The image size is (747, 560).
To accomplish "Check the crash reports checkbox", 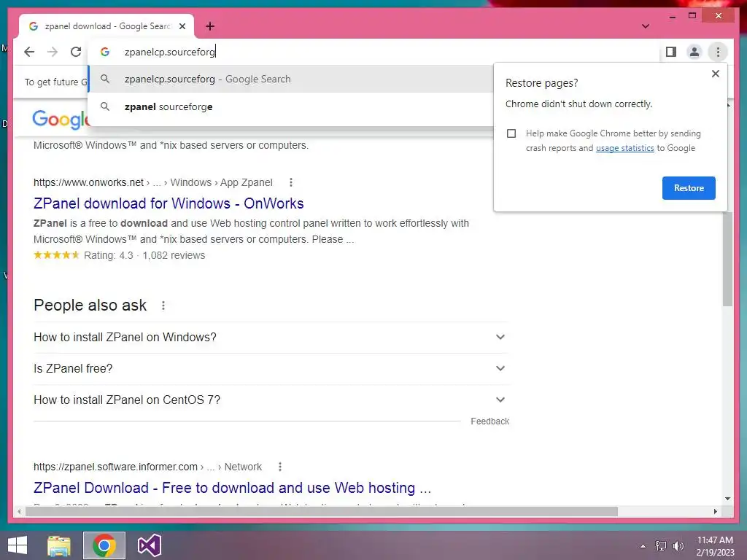I will [x=511, y=133].
